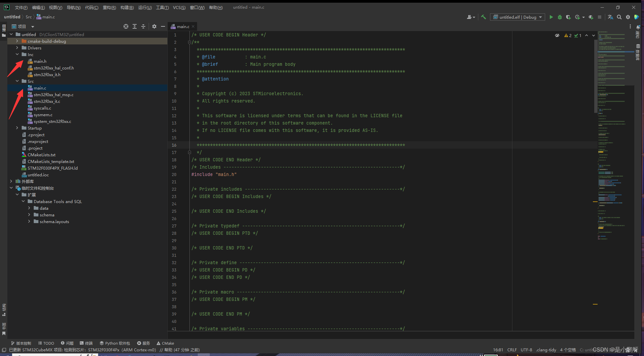Close the main.c editor tab
This screenshot has width=644, height=356.
click(193, 26)
